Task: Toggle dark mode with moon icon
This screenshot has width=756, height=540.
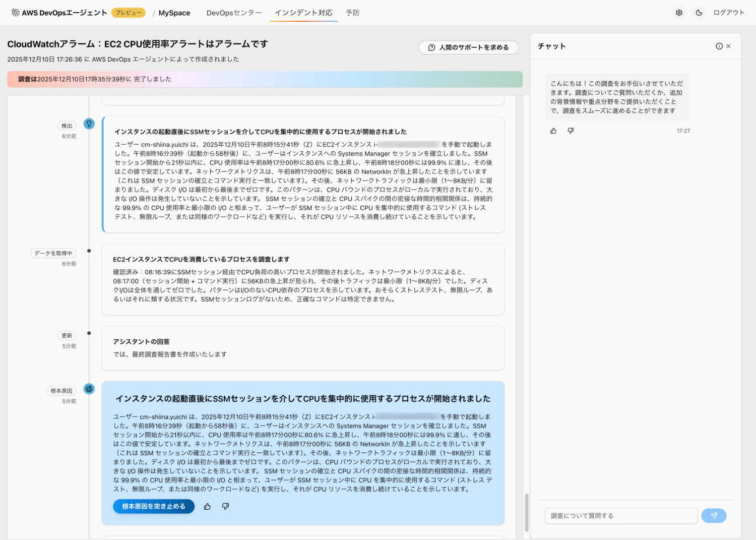Action: (699, 13)
